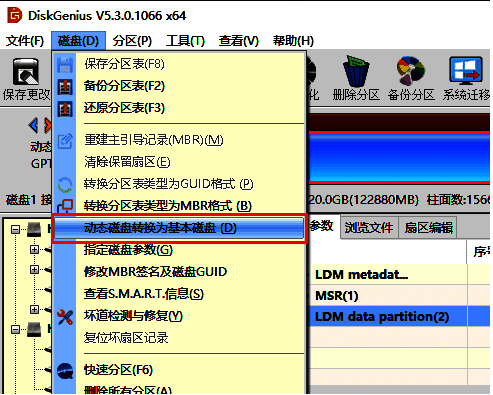Viewport: 493px width, 395px height.
Task: Open the 文件(F) menu
Action: 25,41
